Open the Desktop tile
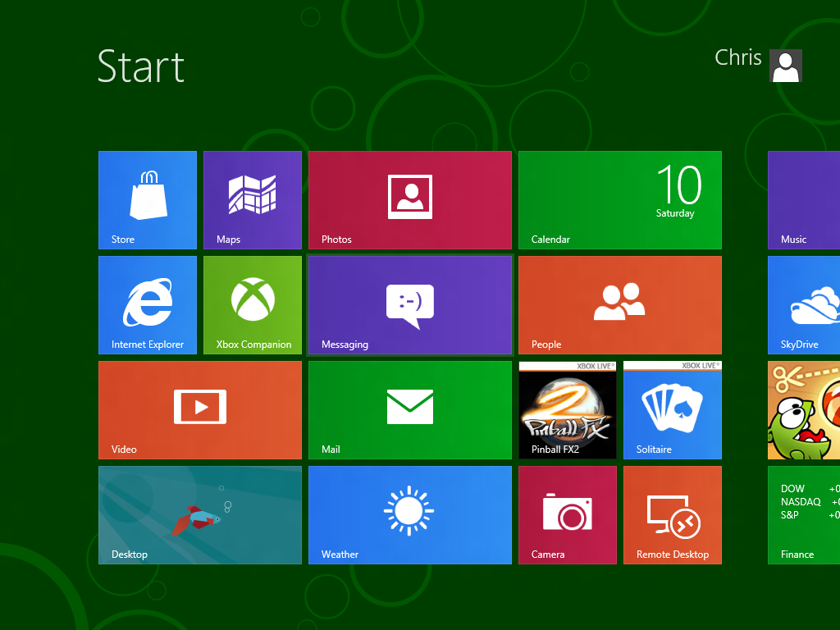This screenshot has width=840, height=630. click(x=200, y=514)
